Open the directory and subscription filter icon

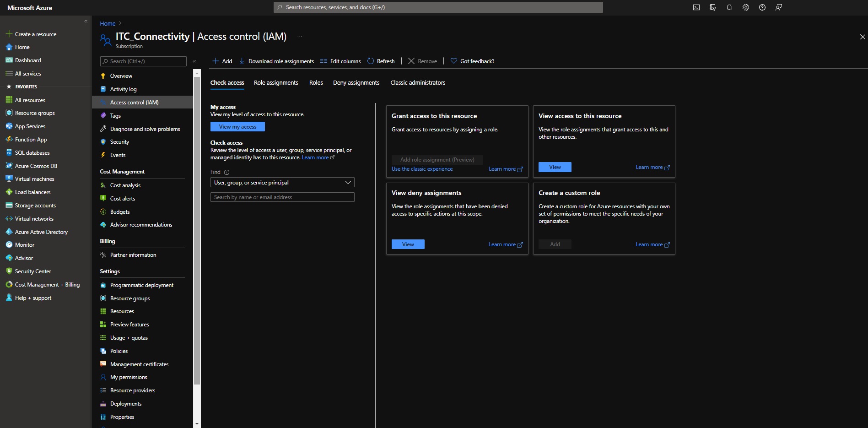coord(712,7)
